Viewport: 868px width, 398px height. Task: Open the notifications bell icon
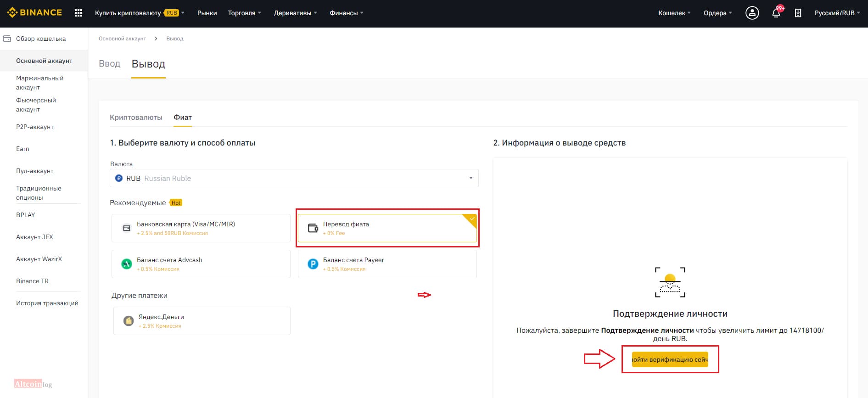(776, 13)
